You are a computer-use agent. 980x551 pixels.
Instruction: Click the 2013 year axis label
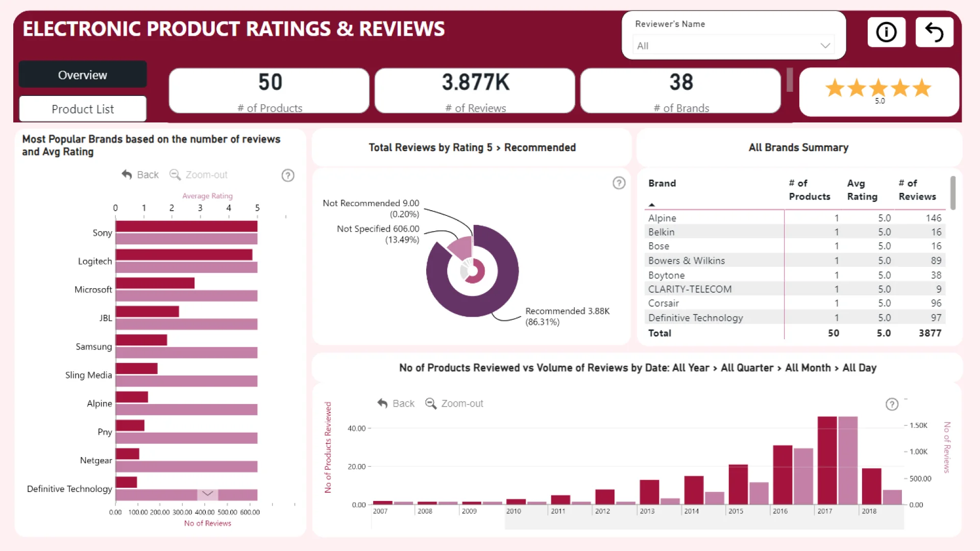click(x=647, y=511)
